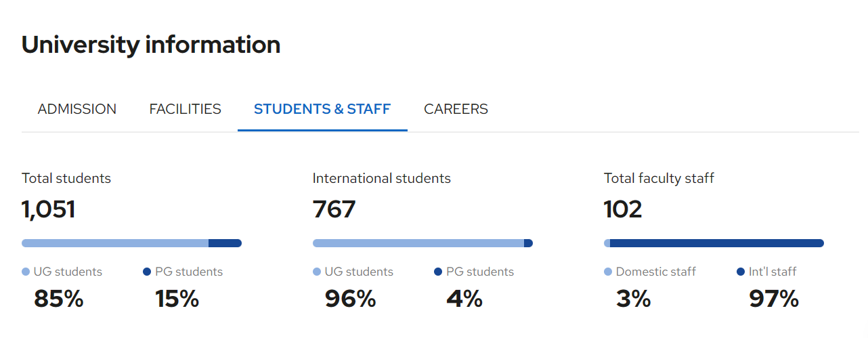Click the 1,051 total students figure
Viewport: 868px width, 338px height.
(49, 209)
